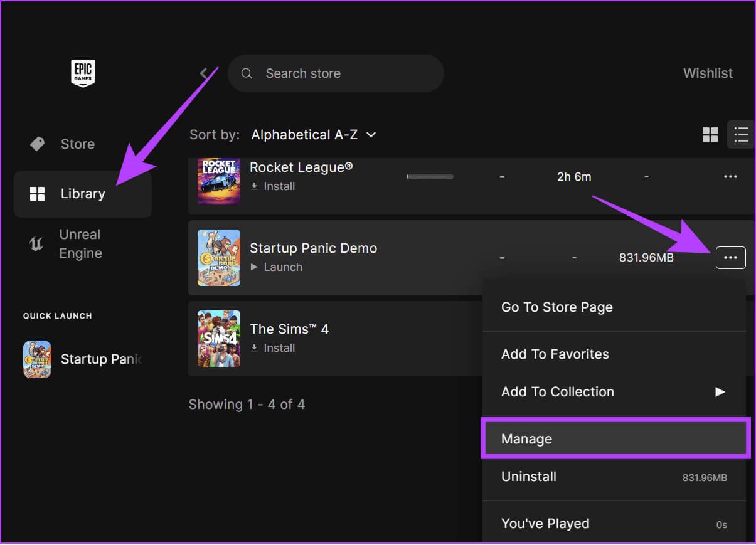Image resolution: width=756 pixels, height=545 pixels.
Task: Click 831.96MB size in Startup Panic row
Action: click(x=646, y=258)
